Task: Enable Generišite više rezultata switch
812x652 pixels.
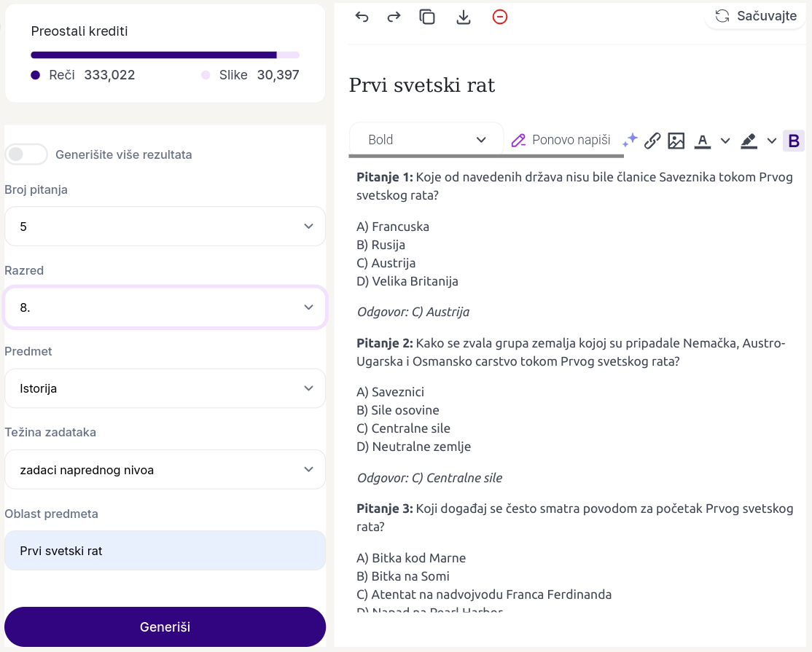Action: [26, 154]
